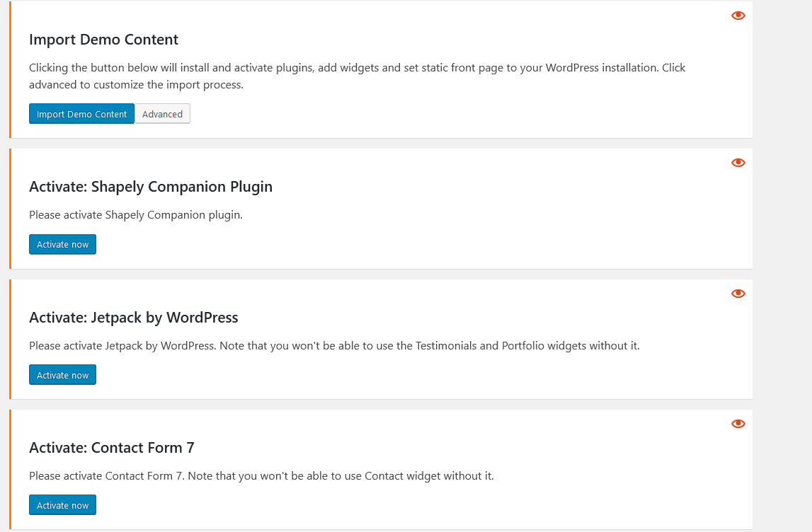Click the eye icon on Shapely Companion Plugin card
This screenshot has width=812, height=532.
738,162
